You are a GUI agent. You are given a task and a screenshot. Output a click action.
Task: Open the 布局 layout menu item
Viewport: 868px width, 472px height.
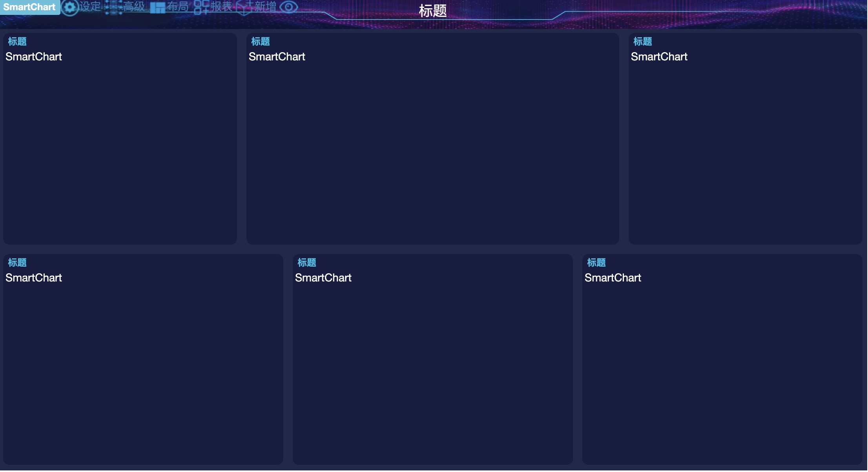(x=169, y=7)
